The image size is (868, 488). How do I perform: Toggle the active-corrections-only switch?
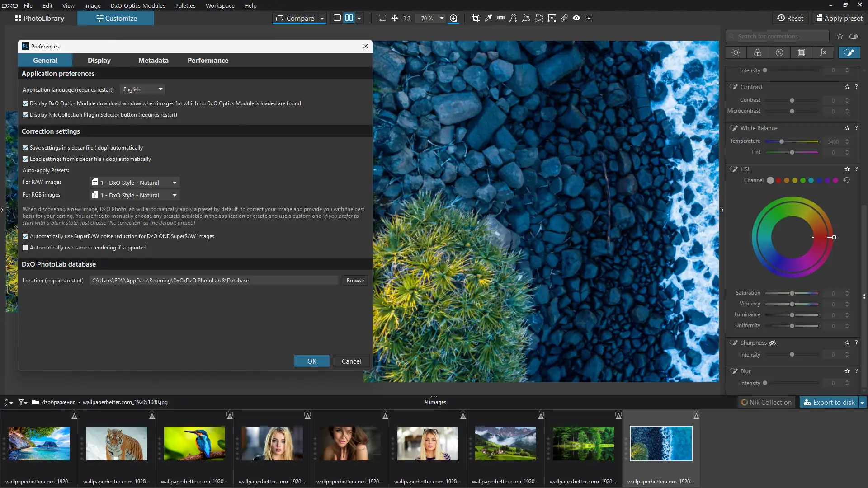[x=854, y=36]
